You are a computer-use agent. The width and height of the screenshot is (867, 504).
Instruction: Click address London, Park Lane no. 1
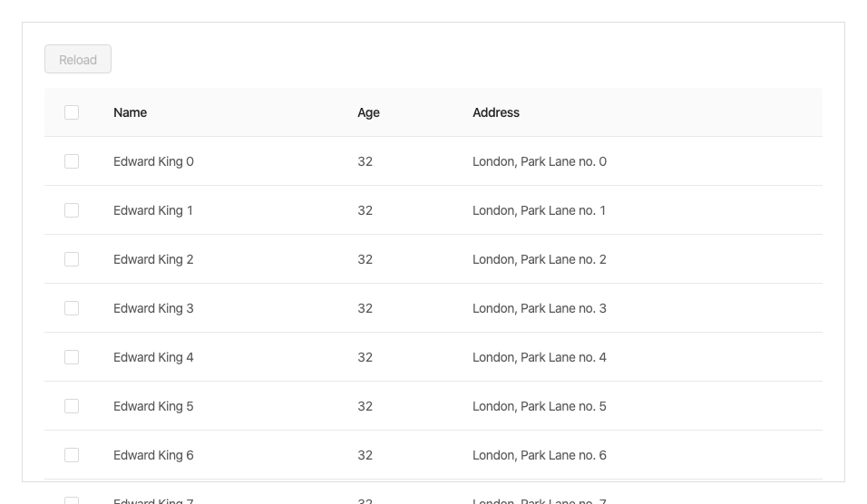click(x=539, y=210)
